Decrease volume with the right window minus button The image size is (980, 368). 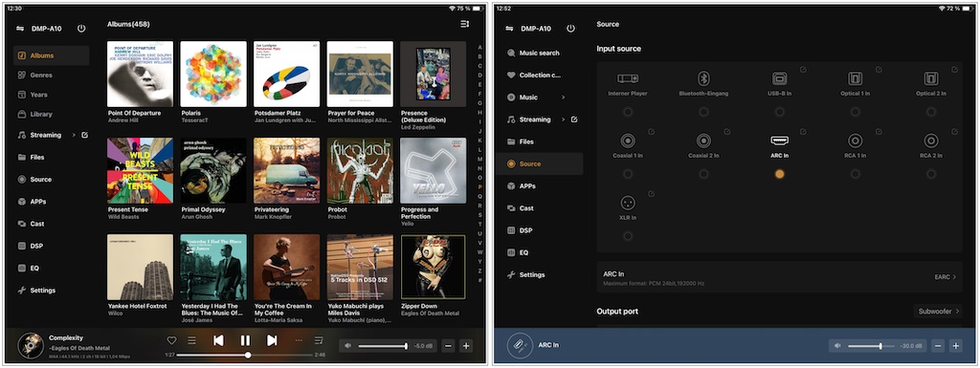click(938, 346)
